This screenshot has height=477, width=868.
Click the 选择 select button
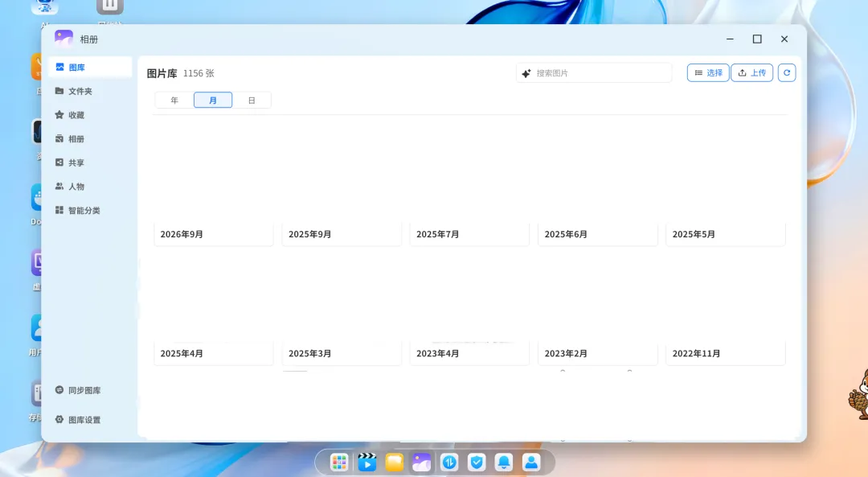point(708,72)
